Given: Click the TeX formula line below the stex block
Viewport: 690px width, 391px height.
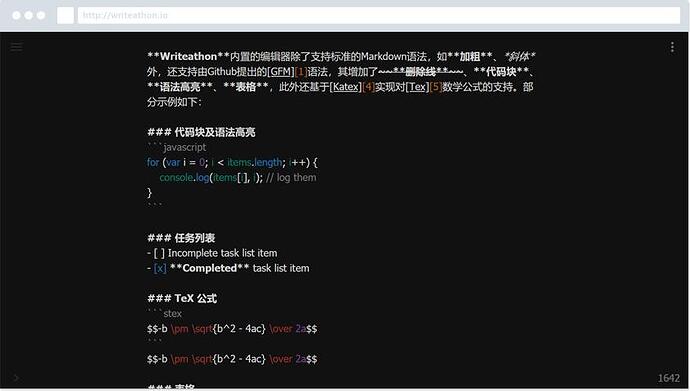Looking at the screenshot, I should point(232,359).
